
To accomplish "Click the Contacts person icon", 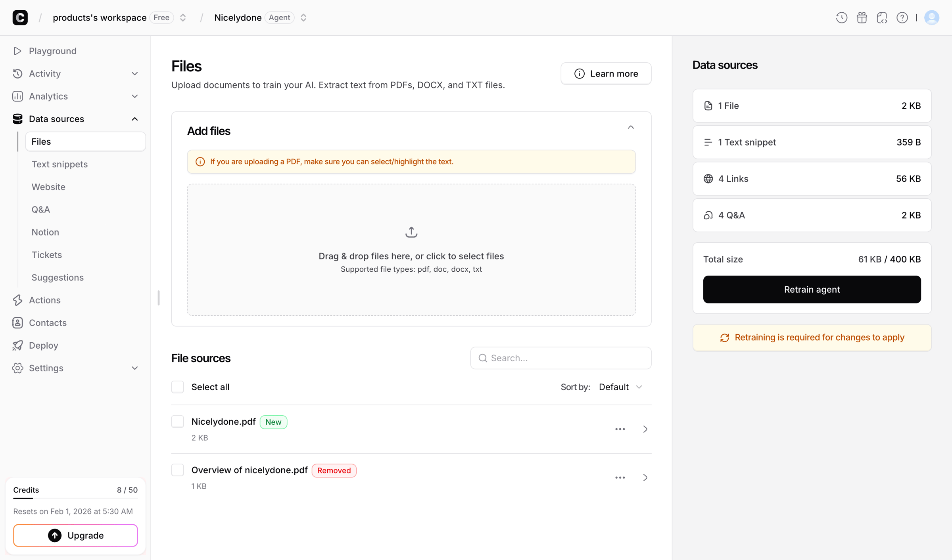I will (17, 322).
